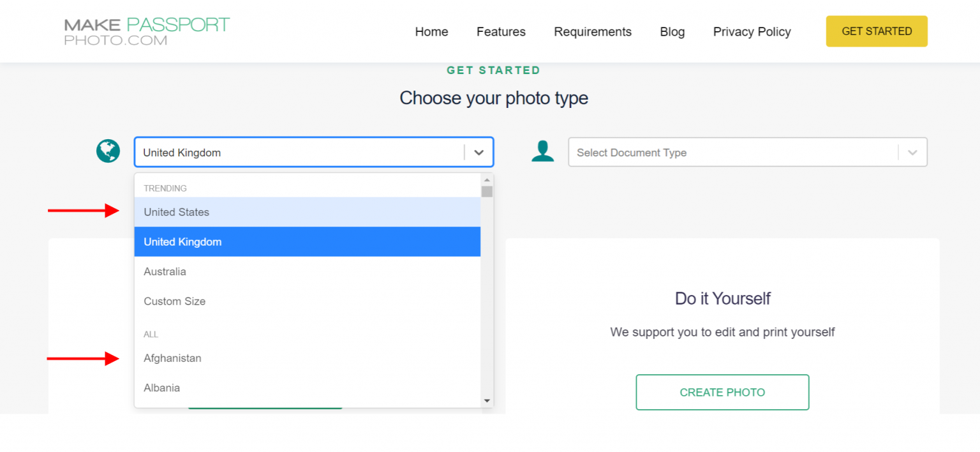Screen dimensions: 980x452
Task: Choose Australia from the country list
Action: pyautogui.click(x=308, y=271)
